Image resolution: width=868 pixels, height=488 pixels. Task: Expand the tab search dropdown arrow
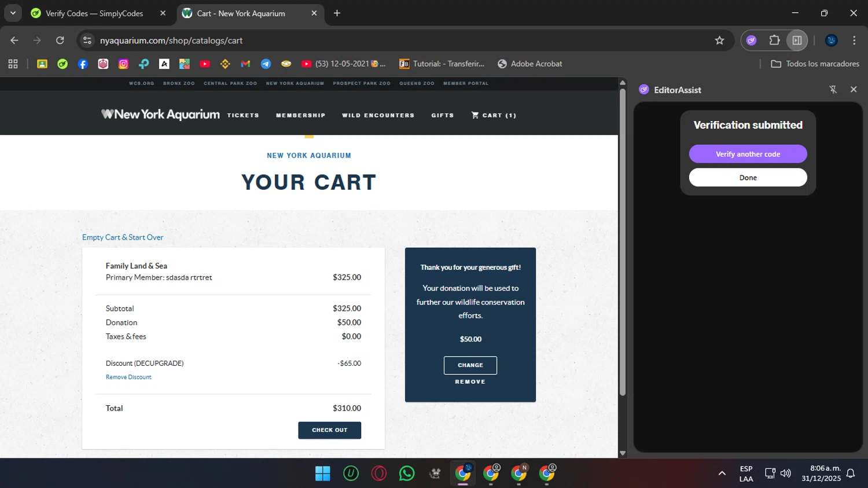[x=13, y=13]
